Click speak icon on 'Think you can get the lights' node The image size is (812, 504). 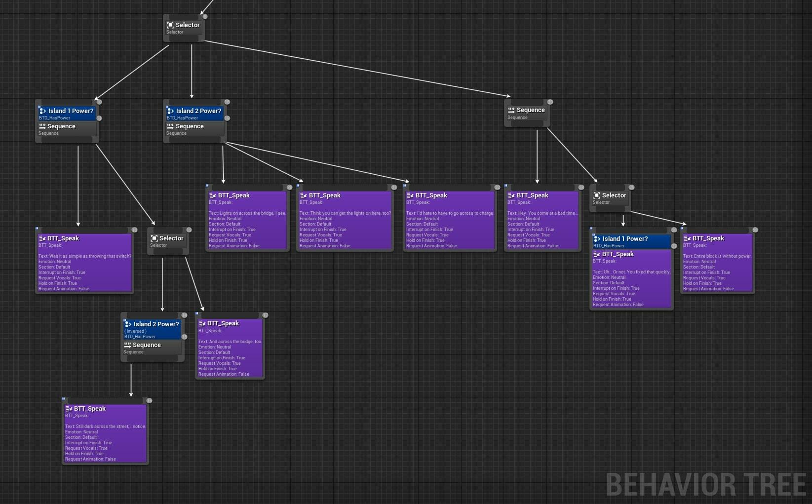[304, 195]
